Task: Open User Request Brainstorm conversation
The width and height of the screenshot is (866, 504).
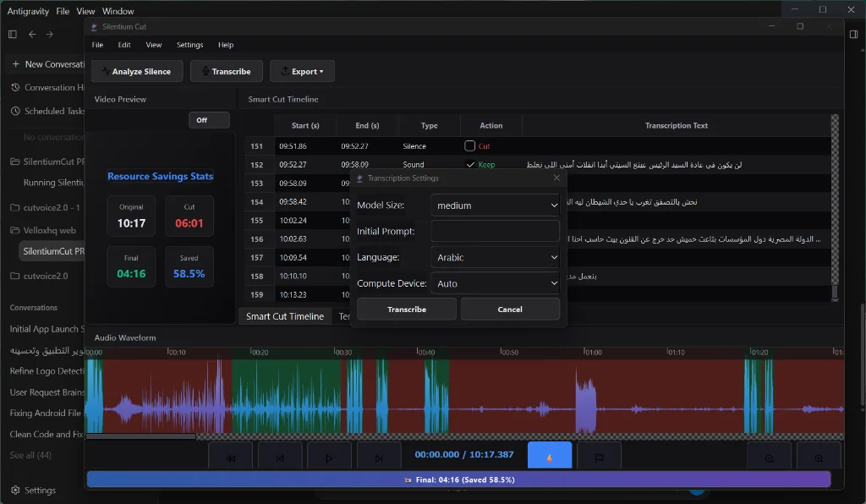Action: (x=47, y=392)
